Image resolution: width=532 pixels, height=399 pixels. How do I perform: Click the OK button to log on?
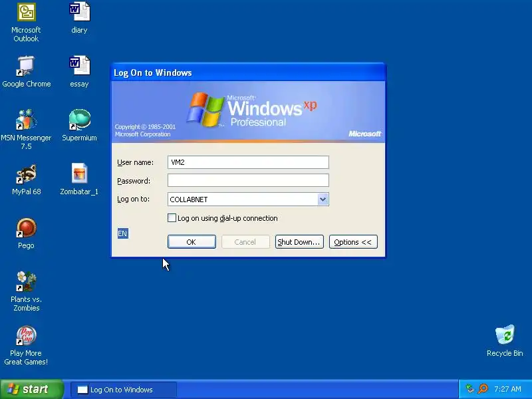[x=192, y=242]
